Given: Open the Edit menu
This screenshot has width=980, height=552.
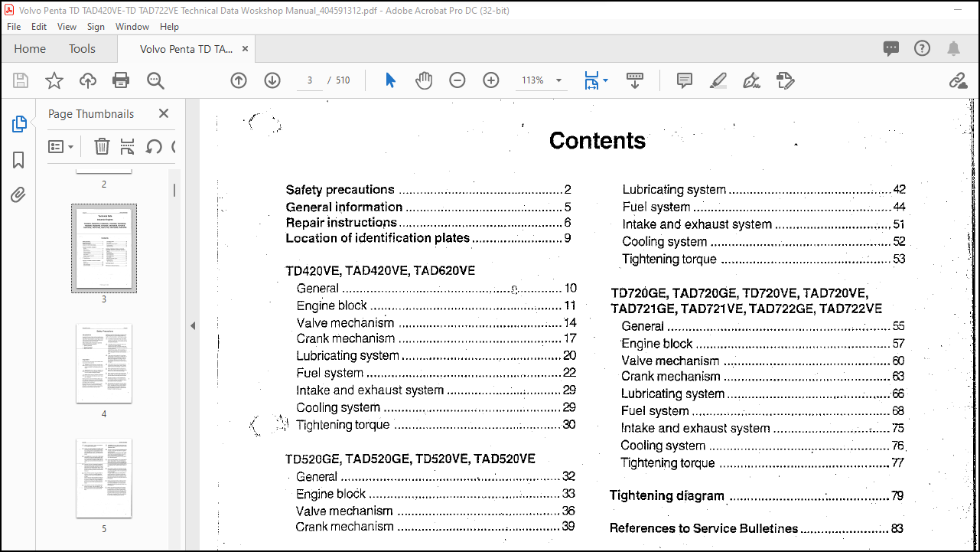Looking at the screenshot, I should 39,26.
